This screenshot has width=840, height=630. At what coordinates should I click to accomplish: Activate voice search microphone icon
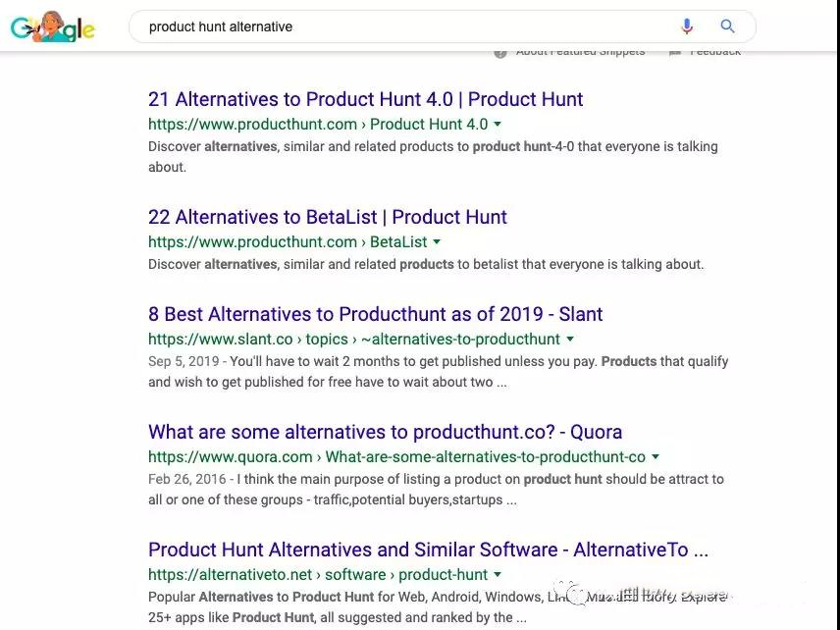687,26
